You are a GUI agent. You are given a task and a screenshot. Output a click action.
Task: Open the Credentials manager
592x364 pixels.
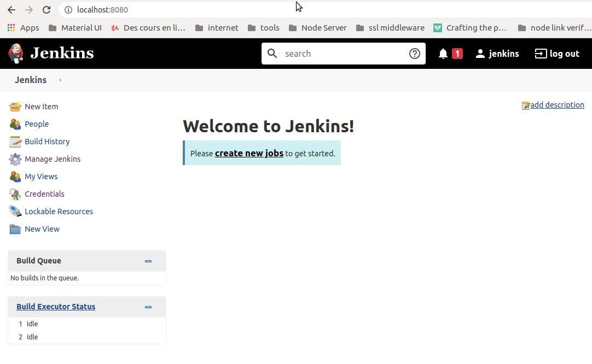click(x=44, y=193)
